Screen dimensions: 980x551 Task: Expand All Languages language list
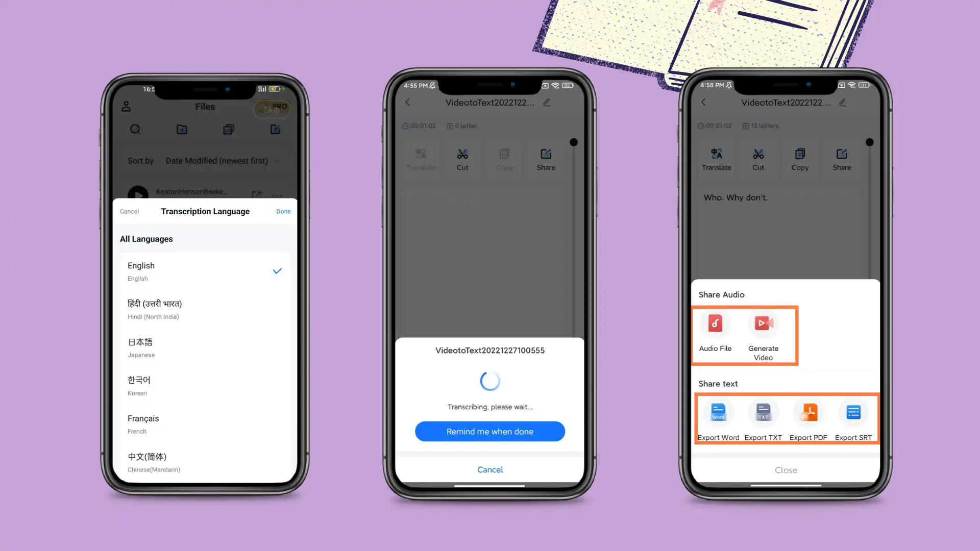(x=146, y=239)
